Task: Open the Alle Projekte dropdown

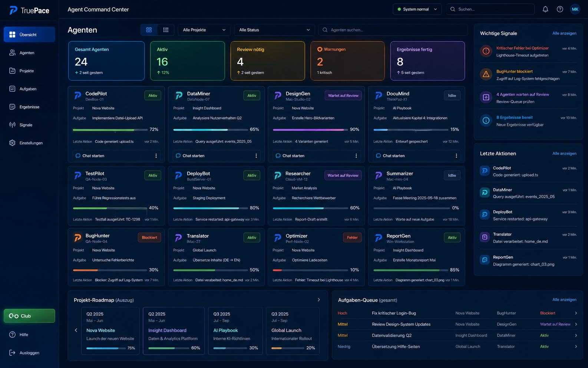Action: tap(204, 30)
